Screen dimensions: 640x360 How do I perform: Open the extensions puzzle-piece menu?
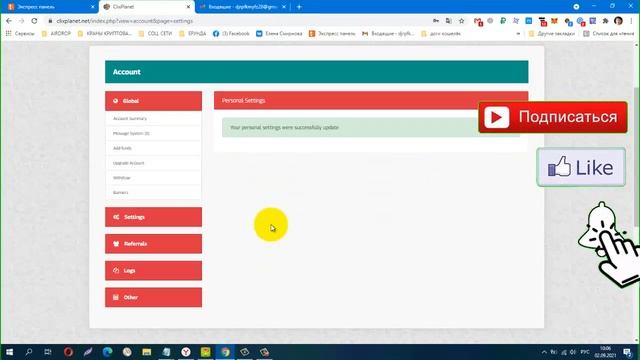pos(605,21)
